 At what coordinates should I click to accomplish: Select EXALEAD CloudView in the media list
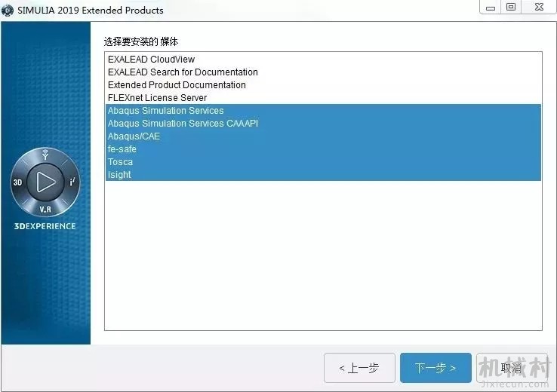coord(323,60)
